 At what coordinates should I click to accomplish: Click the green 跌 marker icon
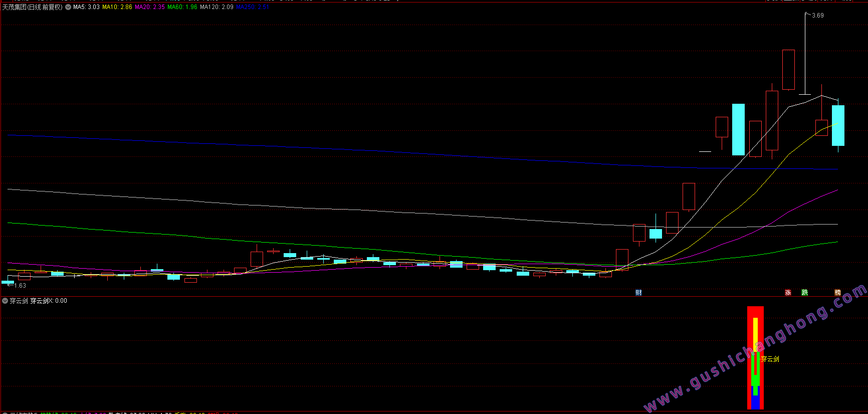805,293
